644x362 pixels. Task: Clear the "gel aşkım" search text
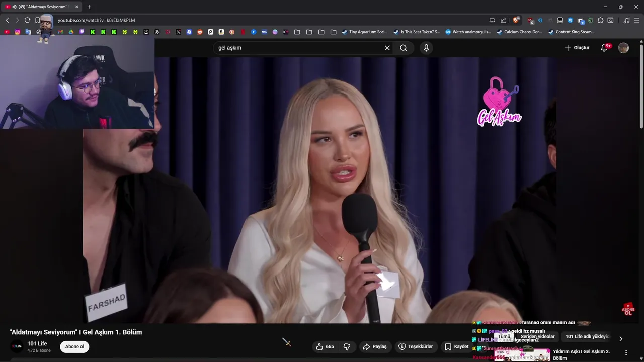click(387, 48)
